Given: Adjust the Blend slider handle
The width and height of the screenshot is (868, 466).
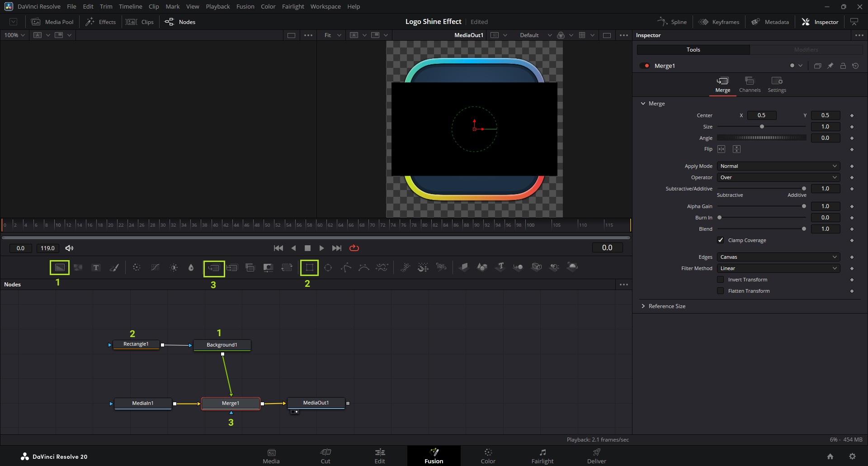Looking at the screenshot, I should 804,229.
